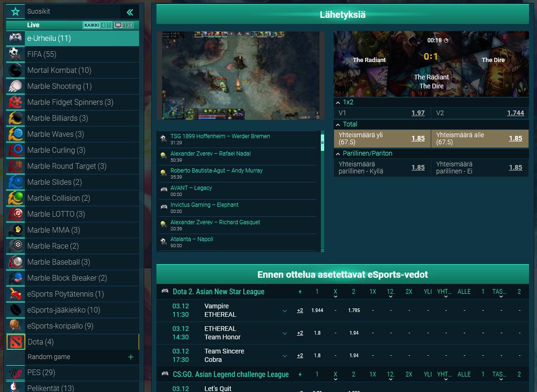
Task: Open TSG 1899 Hoffenheim – Werder Bremen stream
Action: (x=238, y=139)
